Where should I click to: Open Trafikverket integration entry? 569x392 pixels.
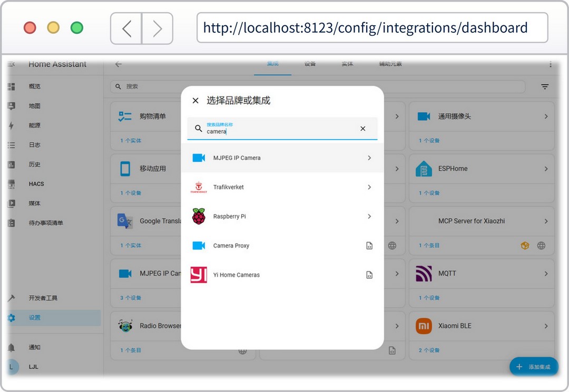pos(282,187)
